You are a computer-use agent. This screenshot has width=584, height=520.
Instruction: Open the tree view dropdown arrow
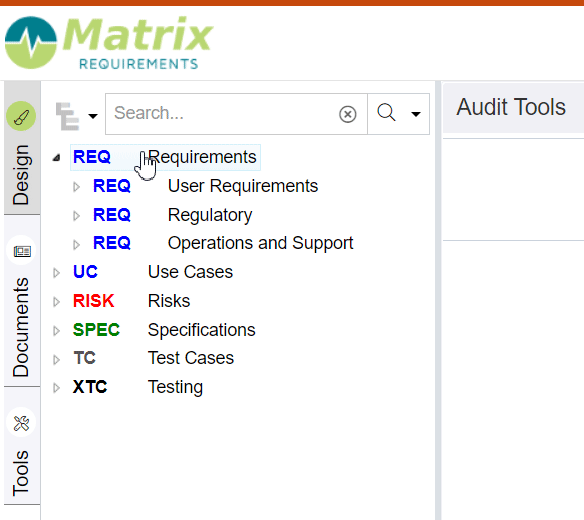(x=93, y=116)
